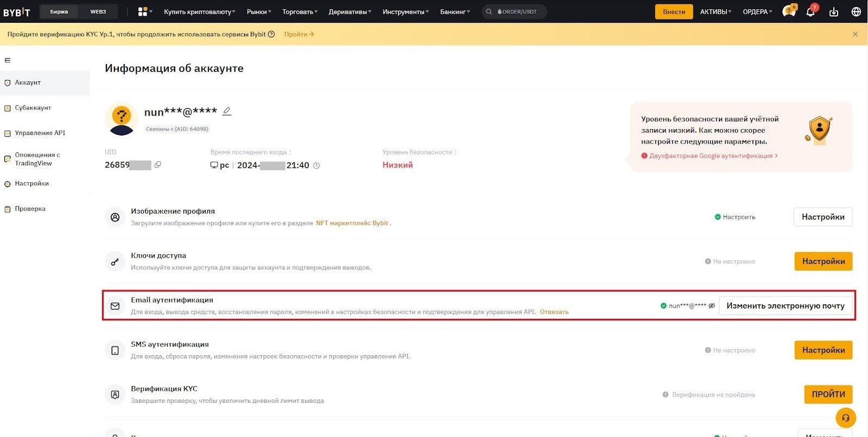This screenshot has width=868, height=437.
Task: Open Субаккаунт in the sidebar
Action: point(44,108)
